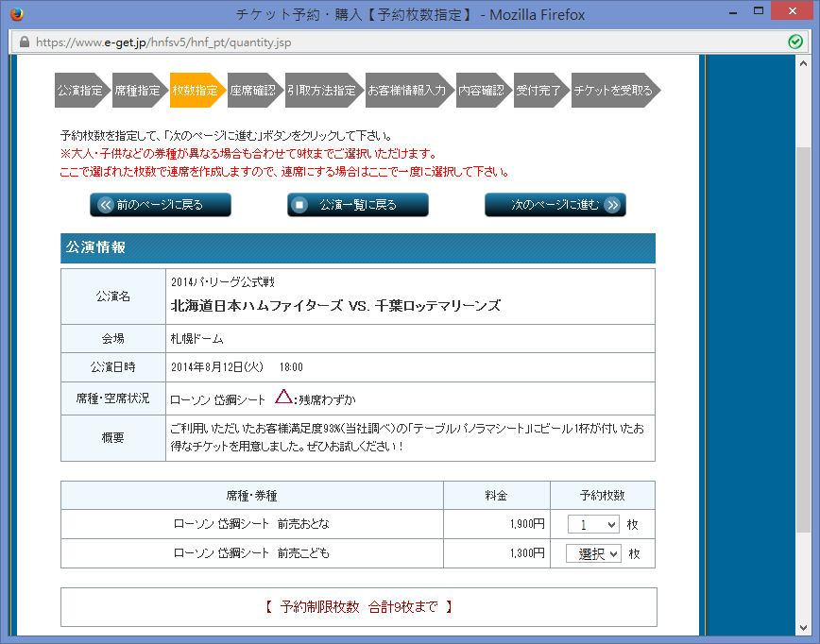Return to list with 公演一覧に戻る button
Viewport: 820px width, 644px height.
click(358, 205)
